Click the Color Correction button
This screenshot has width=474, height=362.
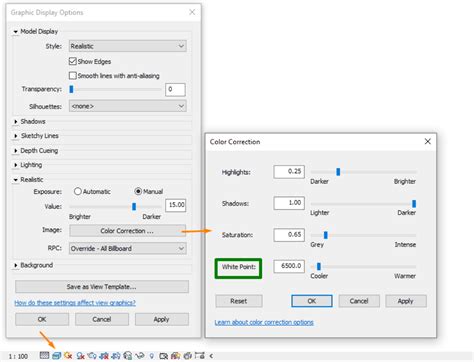coord(127,231)
